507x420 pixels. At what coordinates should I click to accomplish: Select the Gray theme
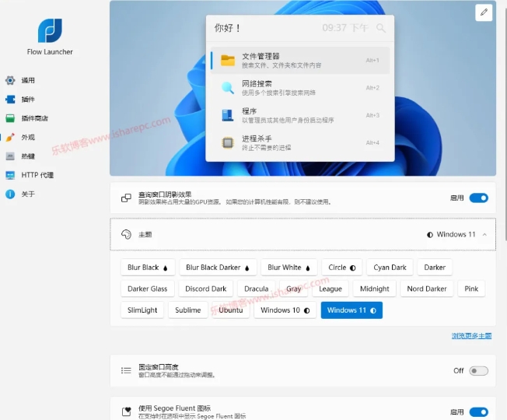point(294,289)
